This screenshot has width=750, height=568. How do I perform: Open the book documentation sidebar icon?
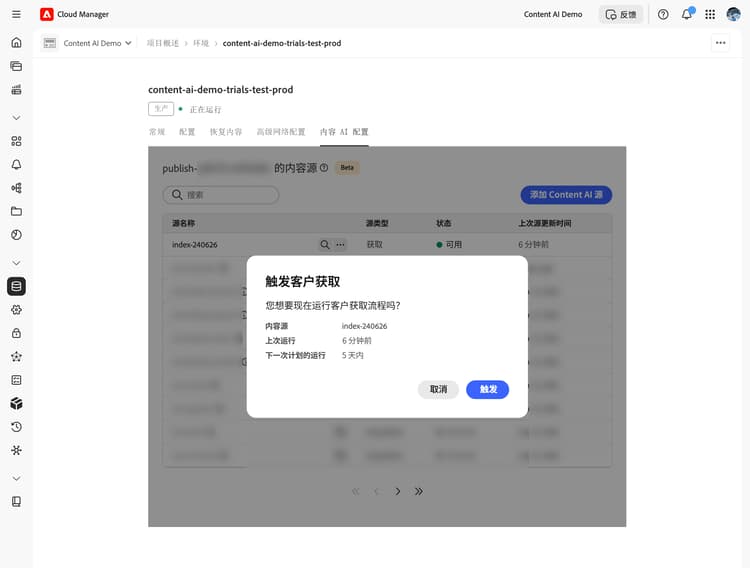pyautogui.click(x=16, y=502)
